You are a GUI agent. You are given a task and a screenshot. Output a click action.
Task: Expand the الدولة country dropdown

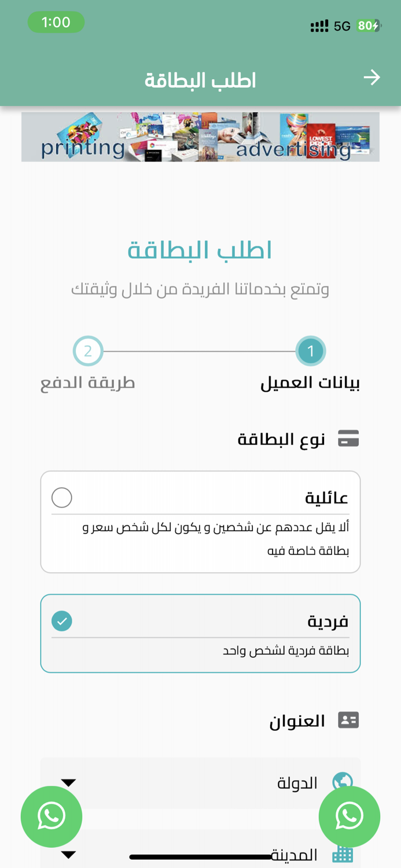69,781
